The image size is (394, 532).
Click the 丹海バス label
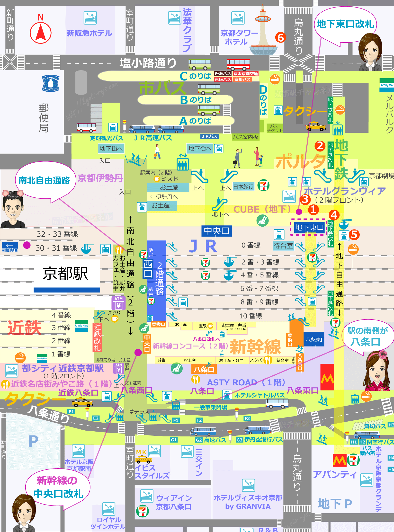coord(223,73)
